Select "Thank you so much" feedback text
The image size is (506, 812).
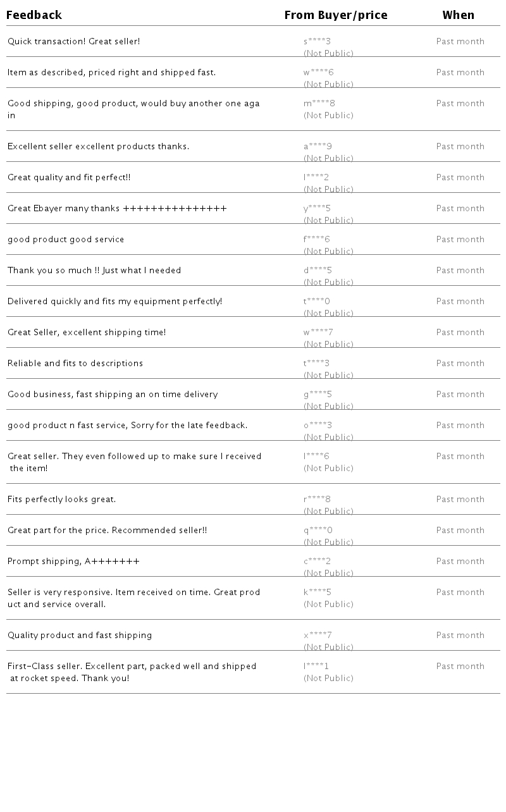[94, 271]
